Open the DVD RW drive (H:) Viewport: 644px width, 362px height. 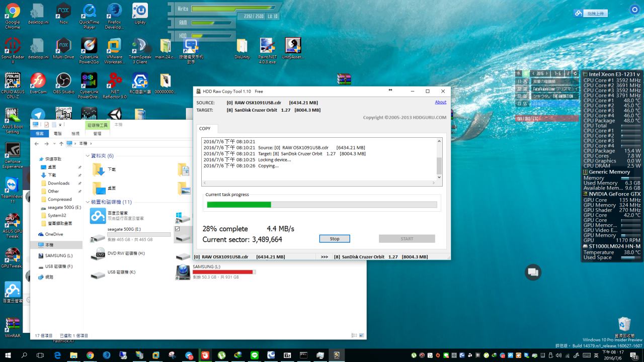(98, 255)
